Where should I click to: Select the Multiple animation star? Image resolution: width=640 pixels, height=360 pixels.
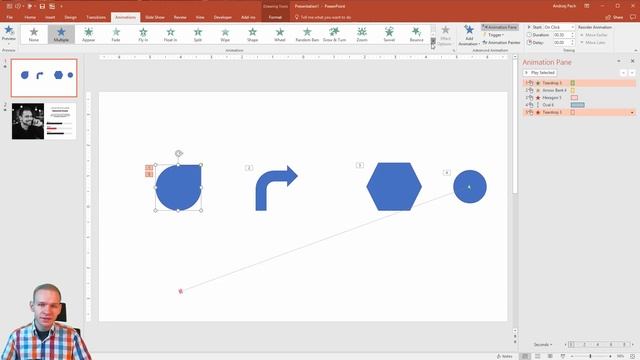click(x=61, y=34)
